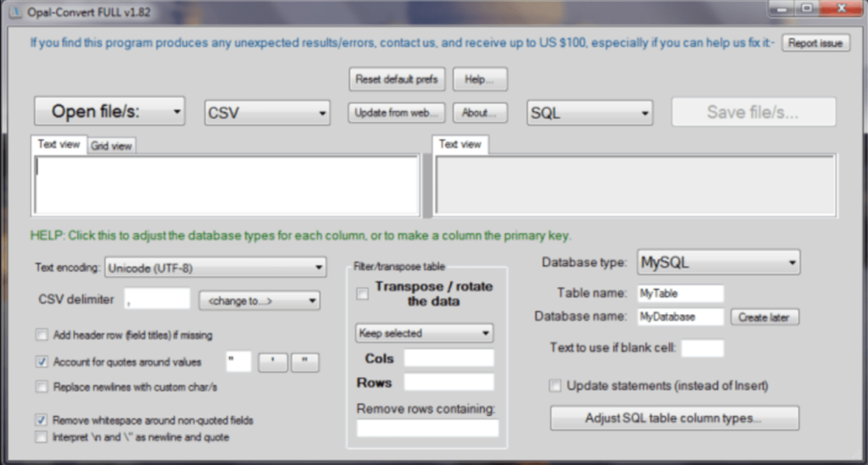Toggle Remove whitespace around non-quoted fields
This screenshot has height=465, width=868.
[x=42, y=420]
